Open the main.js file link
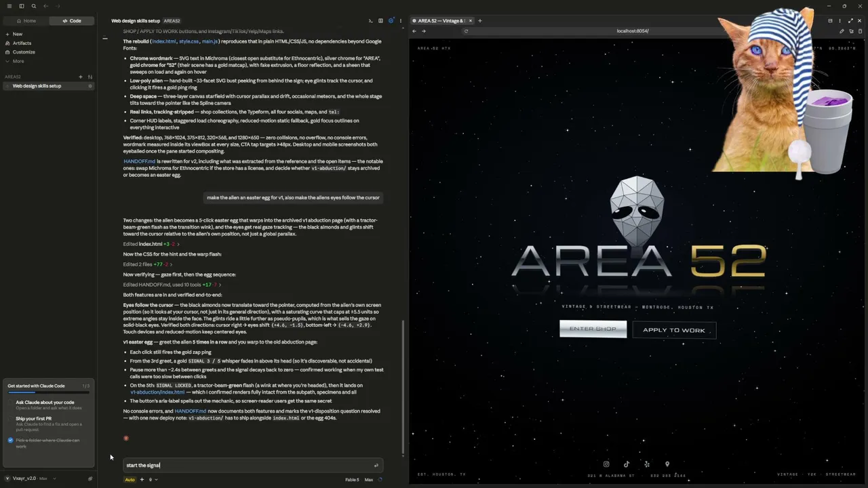The image size is (868, 488). tap(210, 41)
